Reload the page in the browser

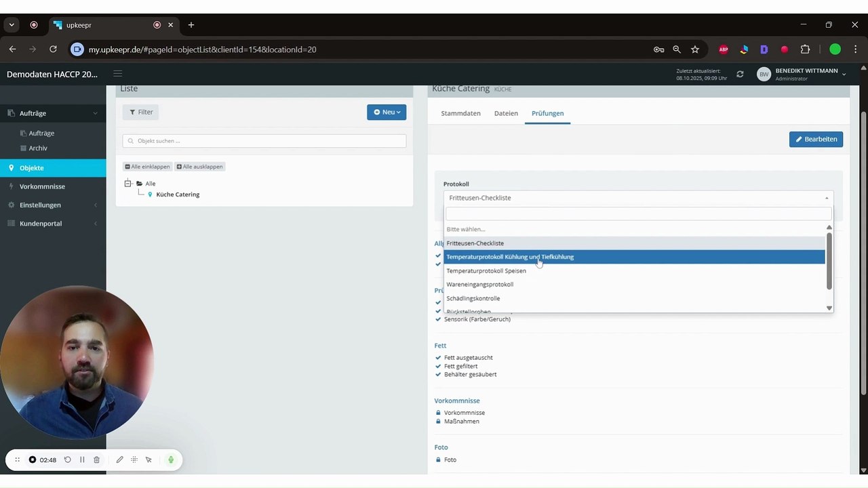[x=53, y=49]
